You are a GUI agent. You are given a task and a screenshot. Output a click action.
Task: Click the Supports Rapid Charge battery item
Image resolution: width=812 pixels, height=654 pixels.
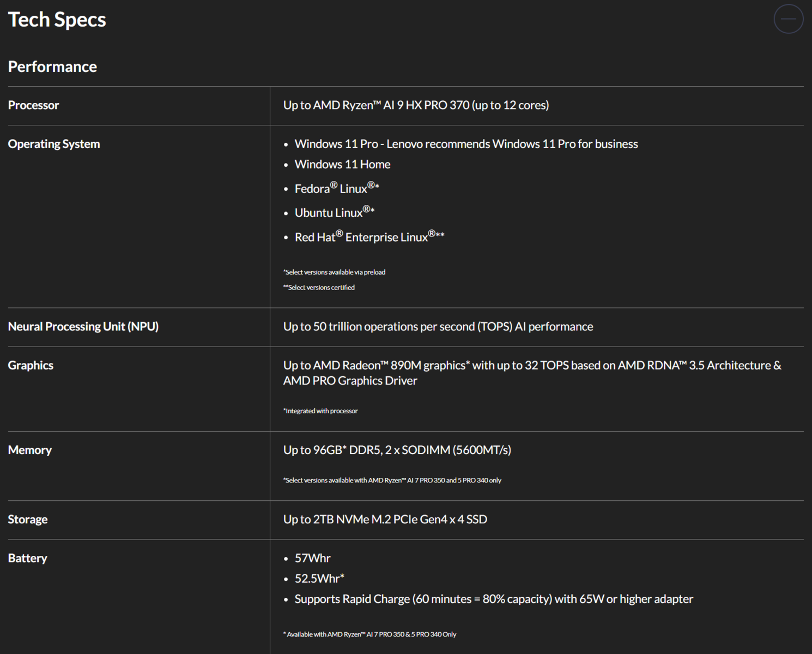coord(493,599)
